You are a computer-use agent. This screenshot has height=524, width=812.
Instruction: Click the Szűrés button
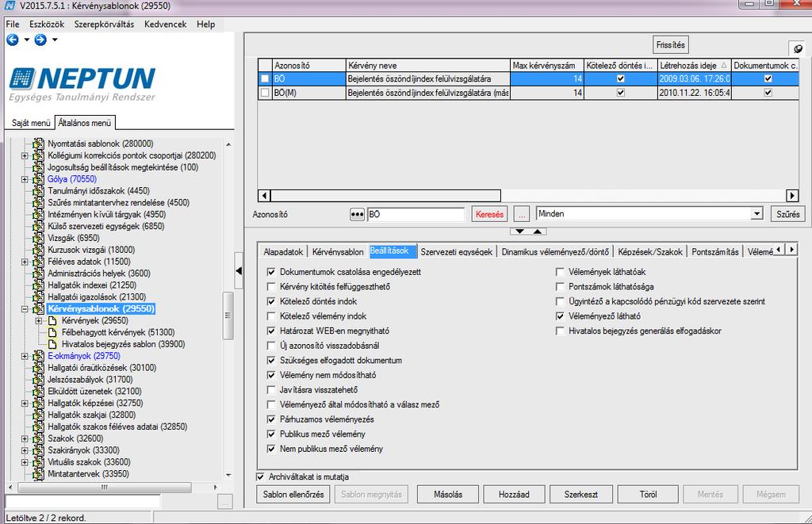[x=787, y=214]
